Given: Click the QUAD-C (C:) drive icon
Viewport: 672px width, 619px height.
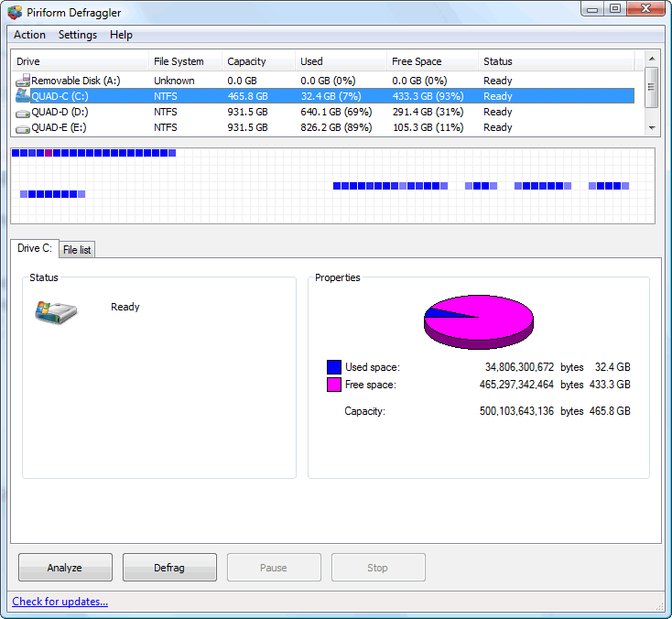Looking at the screenshot, I should click(23, 95).
